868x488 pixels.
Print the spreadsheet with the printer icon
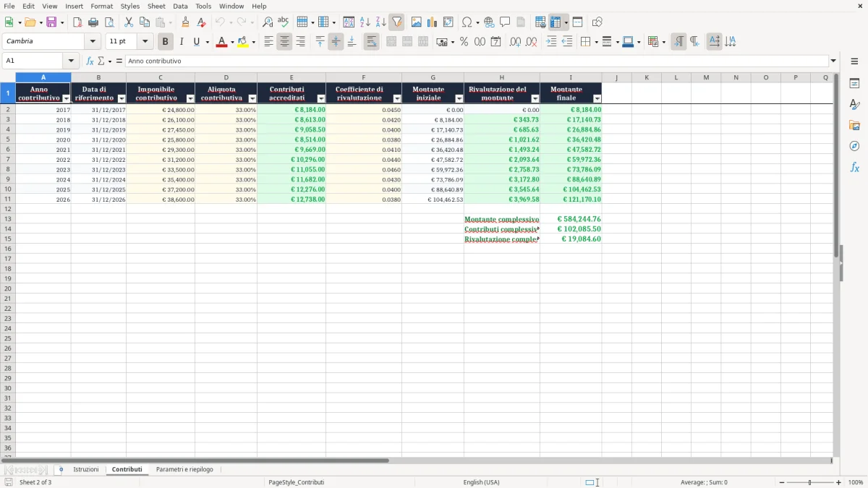(x=93, y=22)
